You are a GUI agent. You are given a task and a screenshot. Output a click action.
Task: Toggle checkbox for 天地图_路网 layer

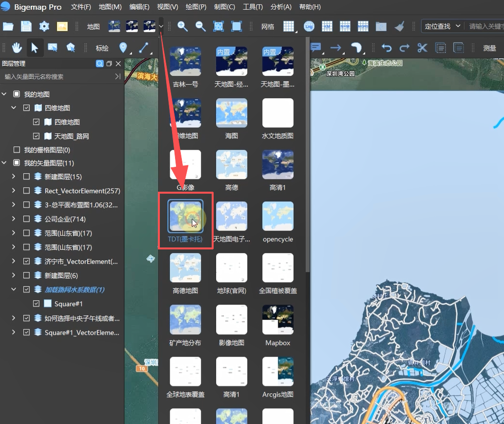[x=36, y=136]
